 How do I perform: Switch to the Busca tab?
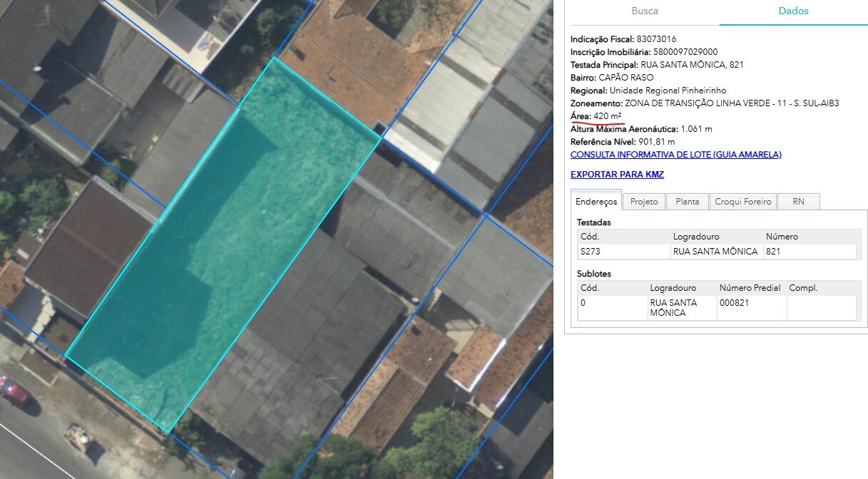tap(645, 11)
